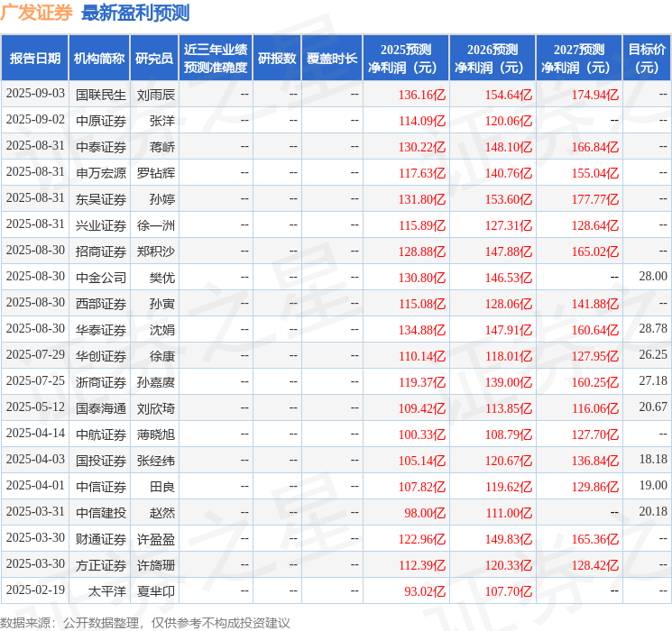Click the date 2025-09-02
Viewport: 672px width, 631px height.
point(35,119)
